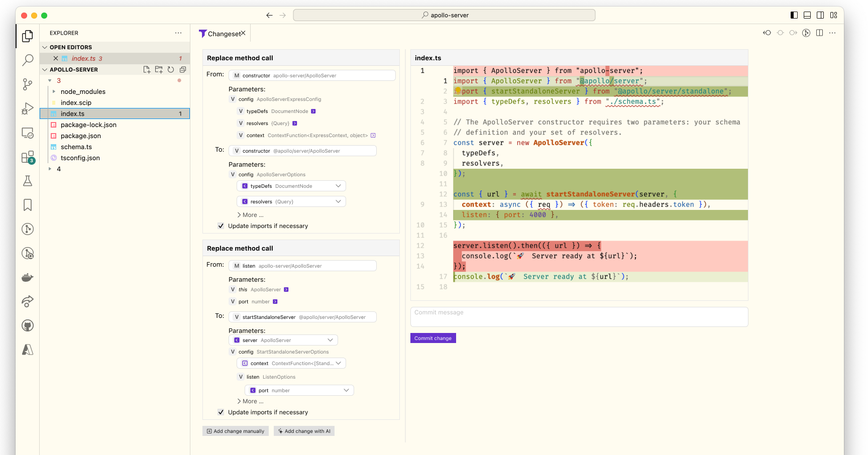868x455 pixels.
Task: Close index.ts in Open Editors
Action: tap(56, 58)
